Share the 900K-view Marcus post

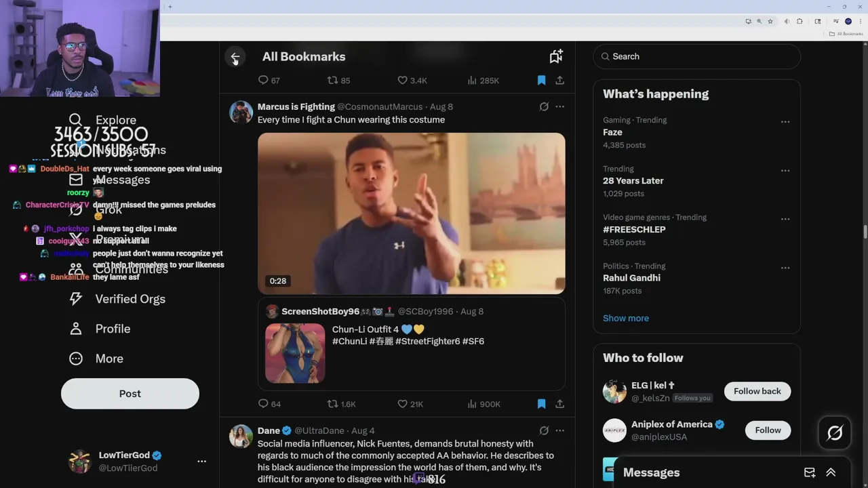point(559,404)
